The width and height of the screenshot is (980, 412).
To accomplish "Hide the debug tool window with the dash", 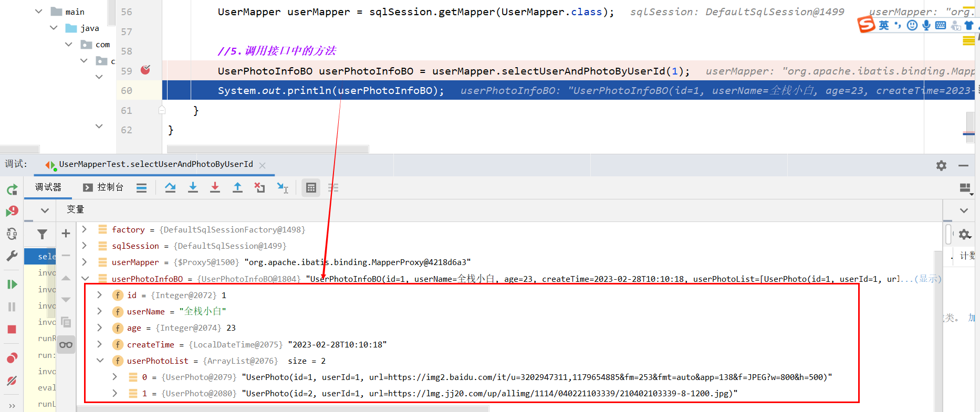I will coord(963,165).
